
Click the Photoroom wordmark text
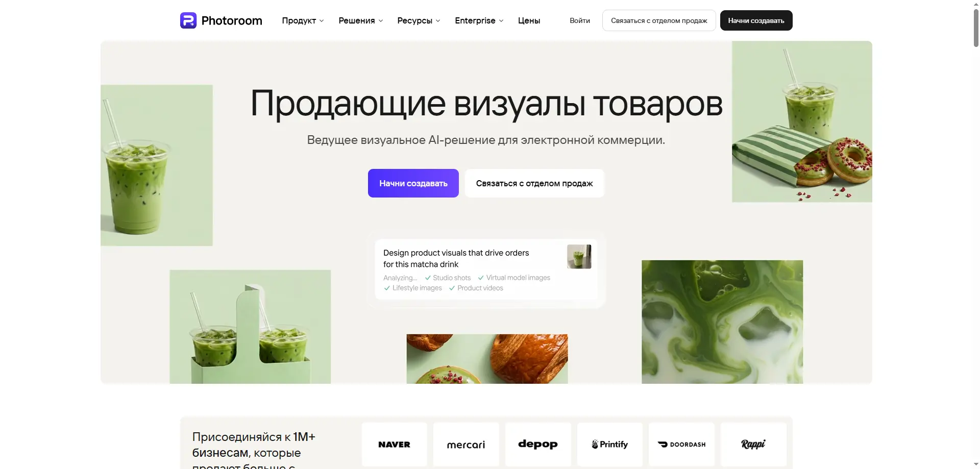(232, 20)
